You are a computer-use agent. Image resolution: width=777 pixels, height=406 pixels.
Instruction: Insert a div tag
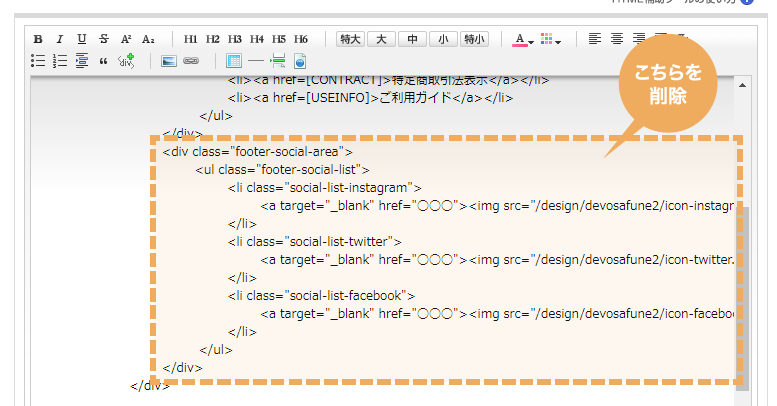(x=126, y=60)
